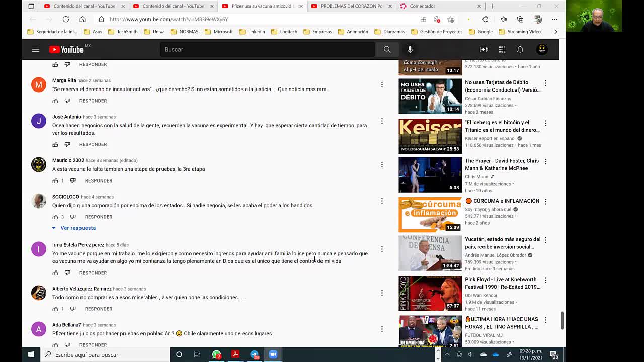Image resolution: width=644 pixels, height=362 pixels.
Task: Open the Windows Start menu
Action: (x=31, y=354)
